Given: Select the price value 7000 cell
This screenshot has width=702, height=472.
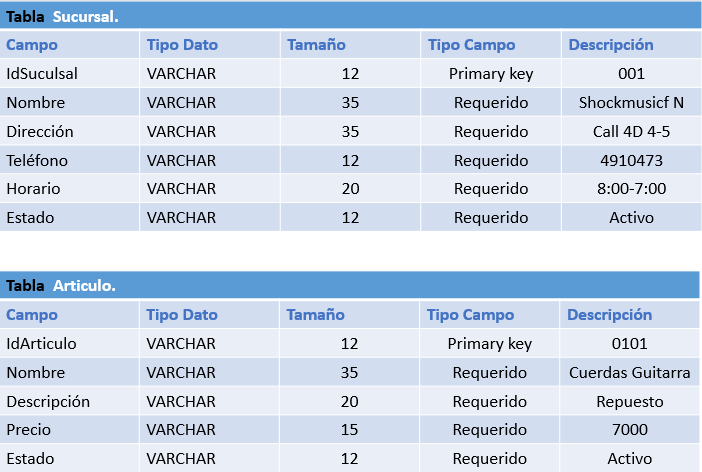Looking at the screenshot, I should tap(630, 430).
